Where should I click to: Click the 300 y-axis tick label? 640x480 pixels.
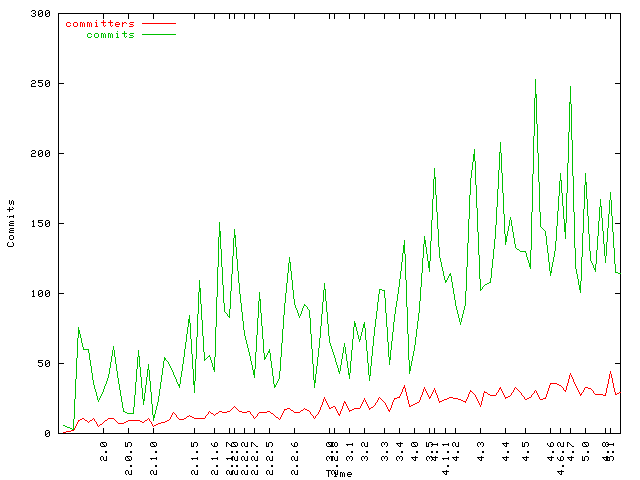point(41,14)
